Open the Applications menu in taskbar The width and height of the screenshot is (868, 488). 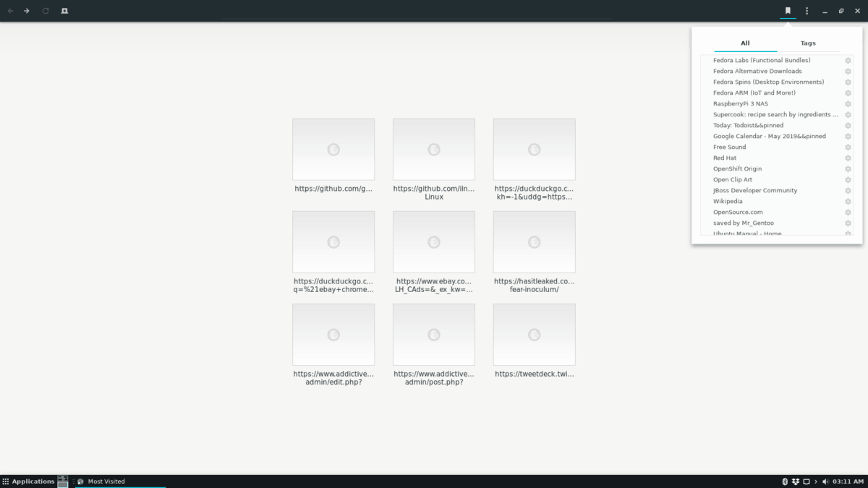28,481
